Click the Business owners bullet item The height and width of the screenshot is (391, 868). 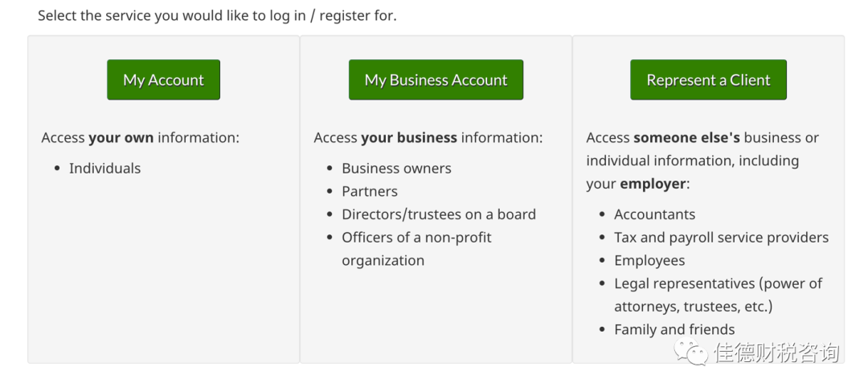tap(396, 168)
